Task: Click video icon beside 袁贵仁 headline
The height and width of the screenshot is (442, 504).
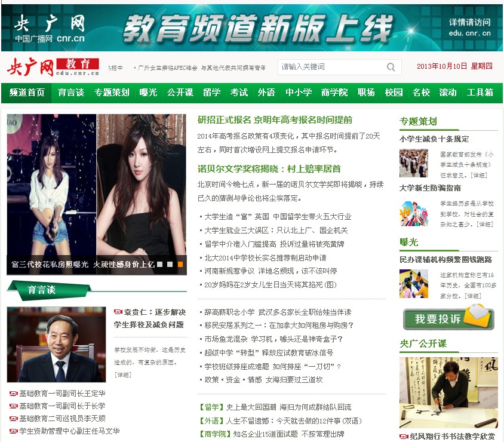Action: click(x=118, y=312)
